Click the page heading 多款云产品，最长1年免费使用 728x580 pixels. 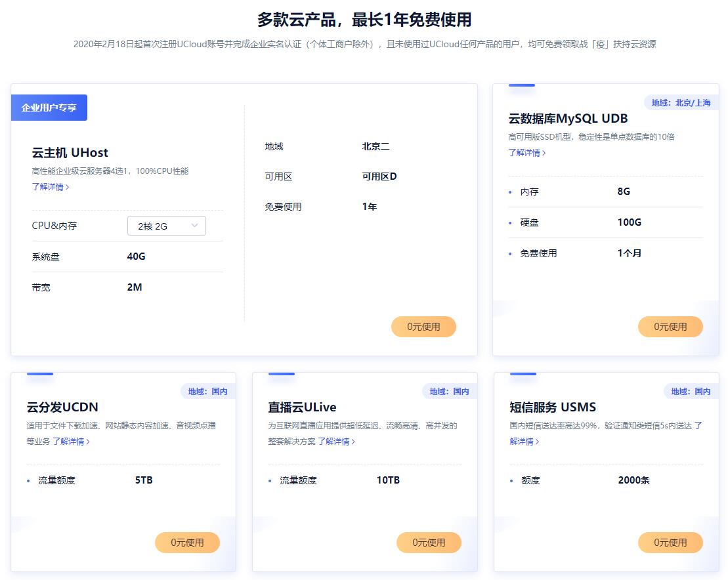pyautogui.click(x=364, y=20)
